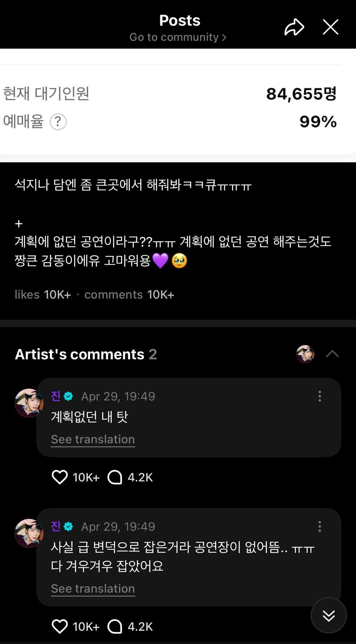Open the Go to community link
The image size is (356, 644).
point(178,37)
